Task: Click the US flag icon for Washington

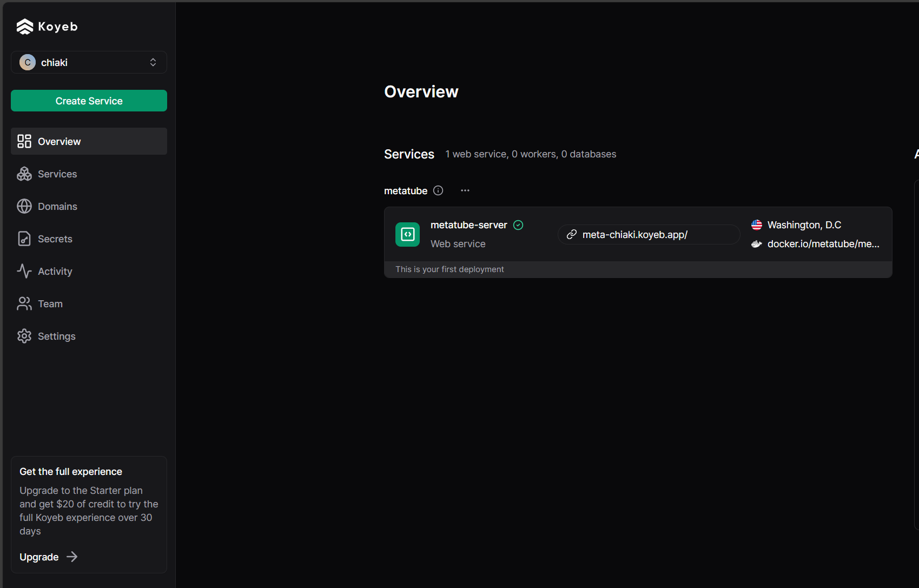Action: (757, 224)
